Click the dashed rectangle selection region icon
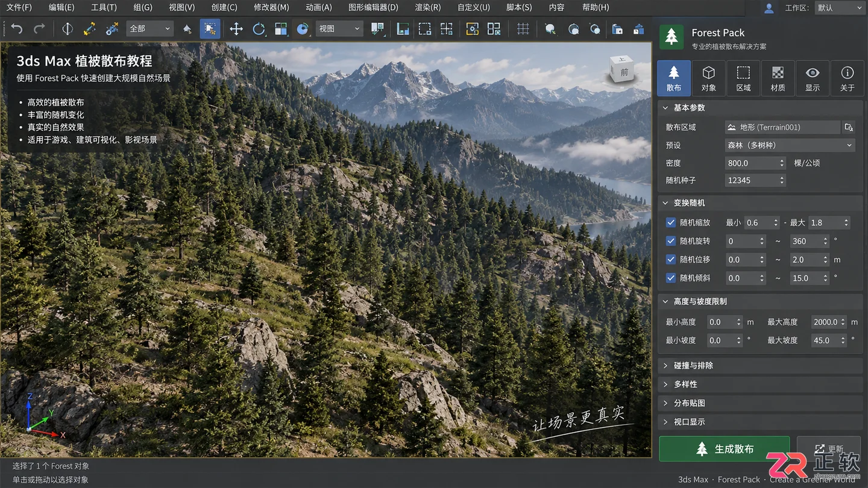This screenshot has width=868, height=488. (x=425, y=28)
